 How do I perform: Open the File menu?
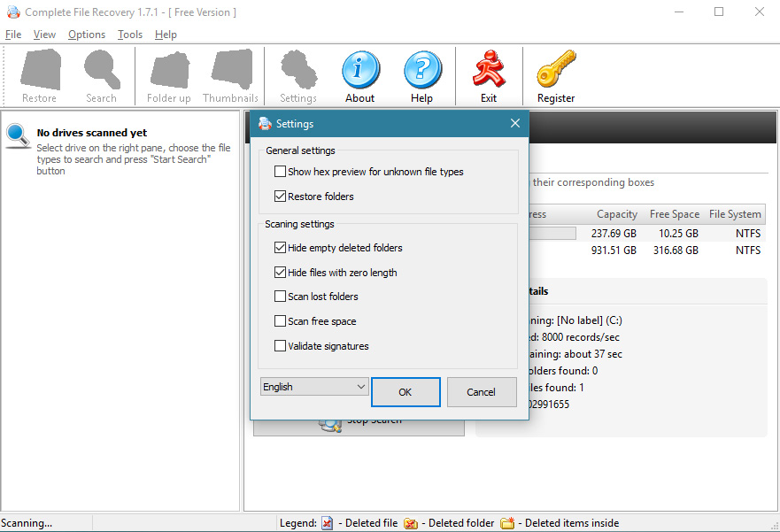point(13,35)
